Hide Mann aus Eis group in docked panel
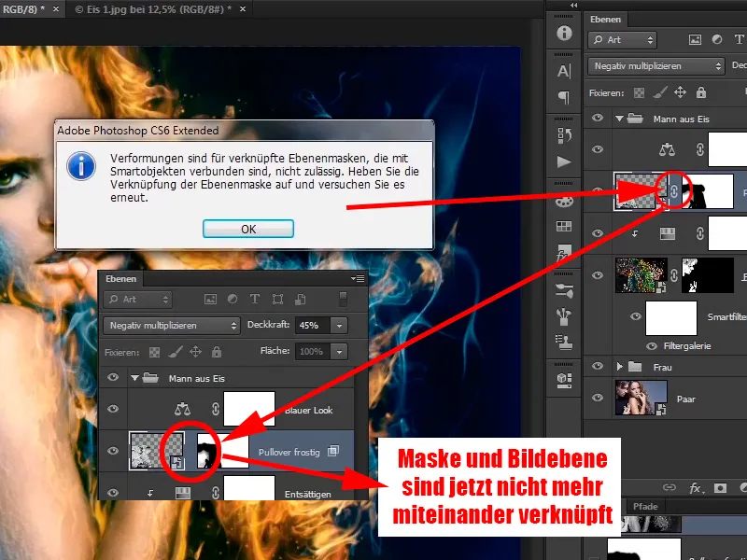The height and width of the screenshot is (560, 747). tap(598, 119)
